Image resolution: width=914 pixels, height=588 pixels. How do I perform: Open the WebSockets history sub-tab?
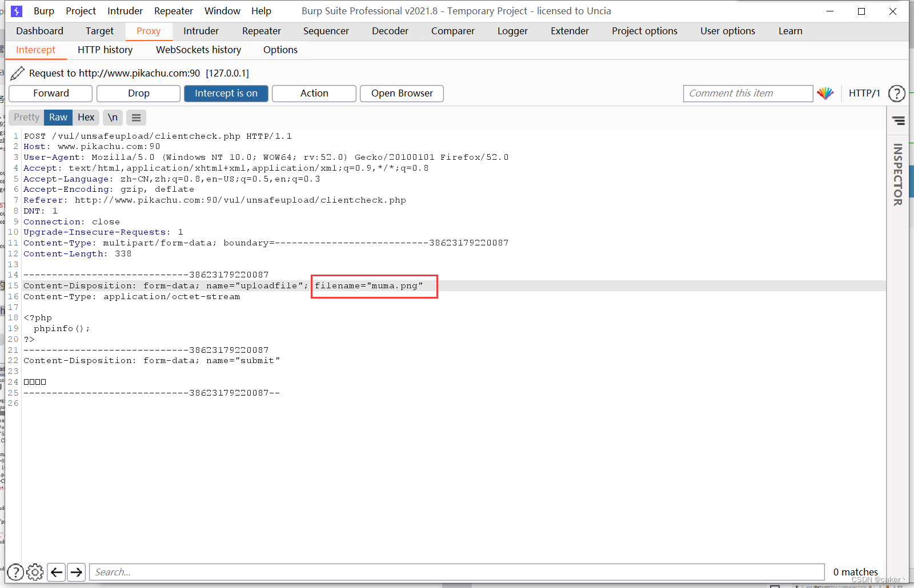[x=198, y=50]
